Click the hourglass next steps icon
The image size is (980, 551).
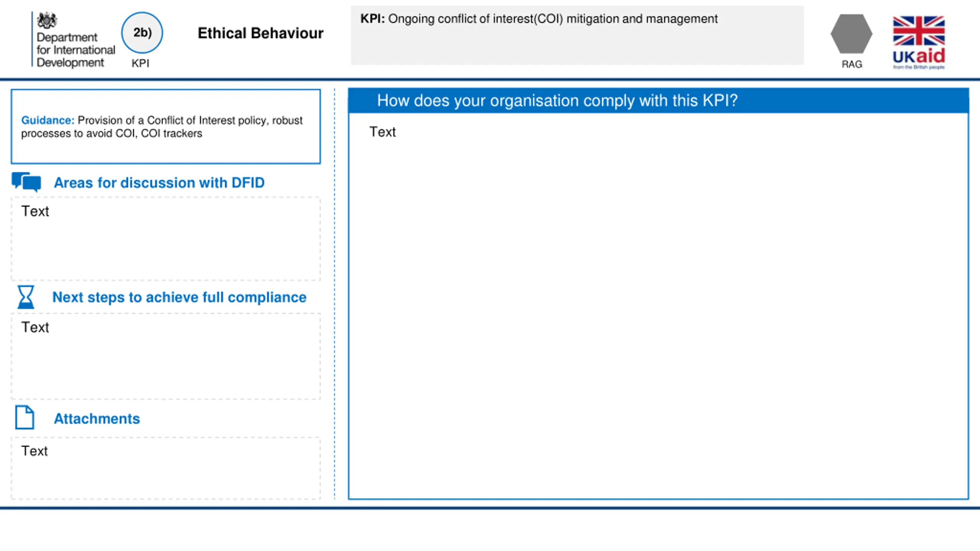(26, 297)
